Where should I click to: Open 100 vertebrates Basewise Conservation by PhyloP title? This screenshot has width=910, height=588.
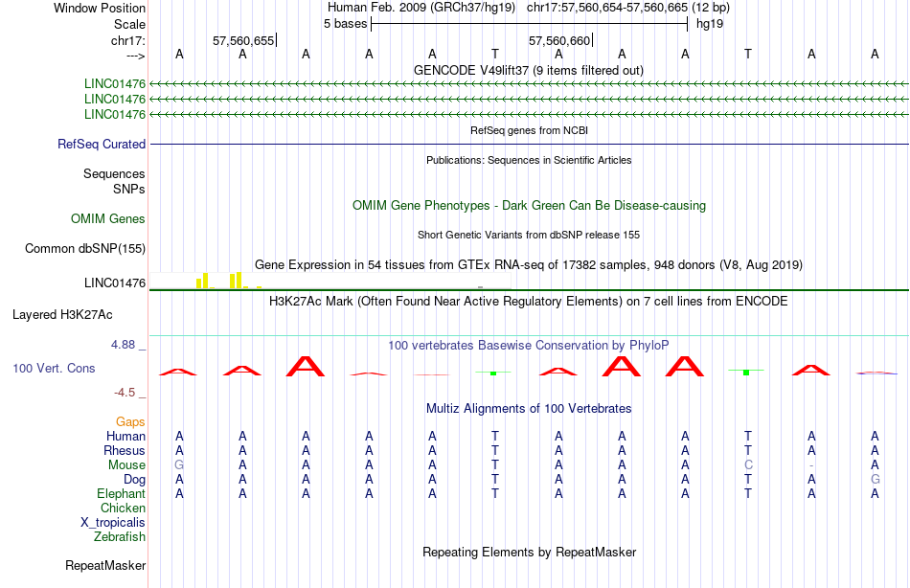point(529,346)
